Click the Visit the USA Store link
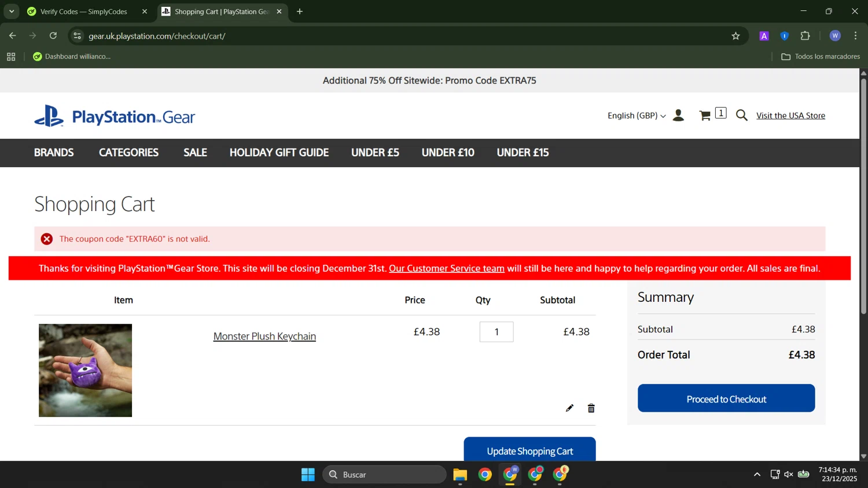Image resolution: width=868 pixels, height=488 pixels. coord(790,116)
